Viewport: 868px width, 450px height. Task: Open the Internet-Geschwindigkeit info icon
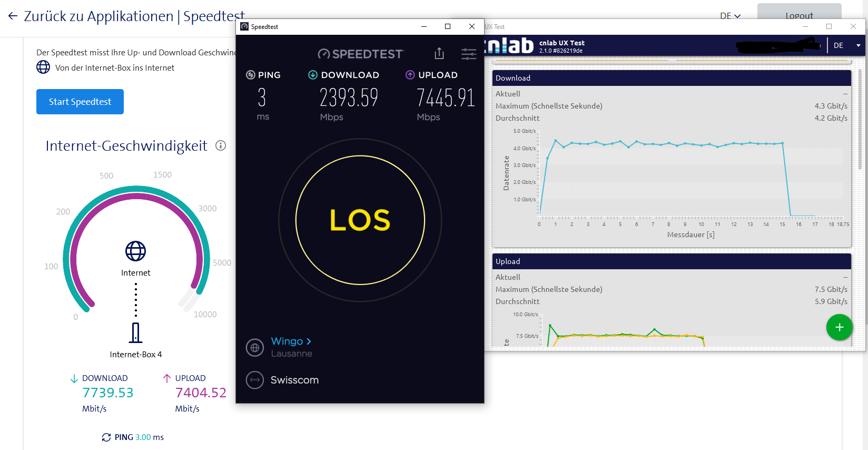[x=221, y=146]
